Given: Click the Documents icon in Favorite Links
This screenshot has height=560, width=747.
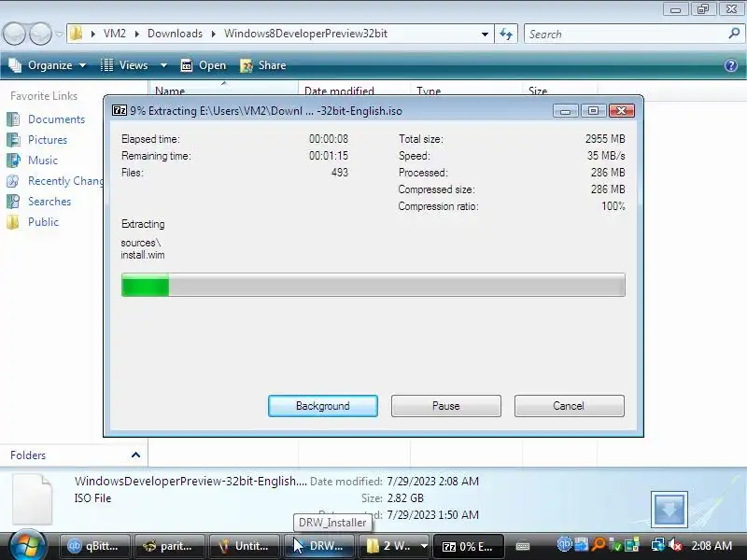Looking at the screenshot, I should click(x=13, y=119).
